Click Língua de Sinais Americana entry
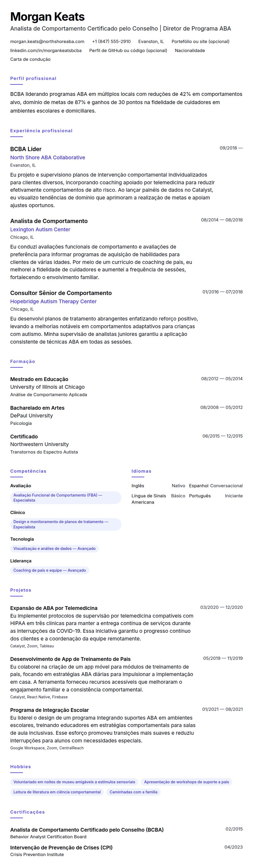The width and height of the screenshot is (253, 868). 158,499
